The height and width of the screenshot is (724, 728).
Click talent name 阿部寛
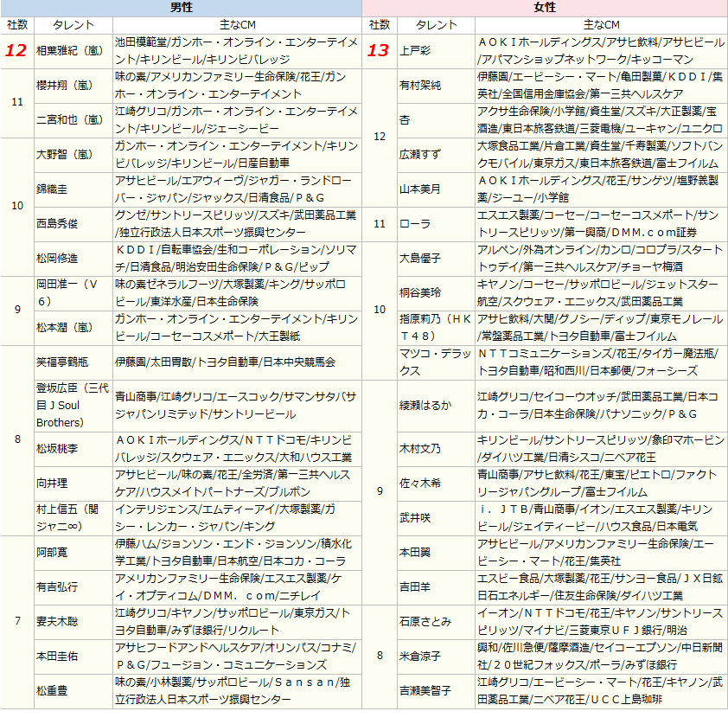(52, 553)
